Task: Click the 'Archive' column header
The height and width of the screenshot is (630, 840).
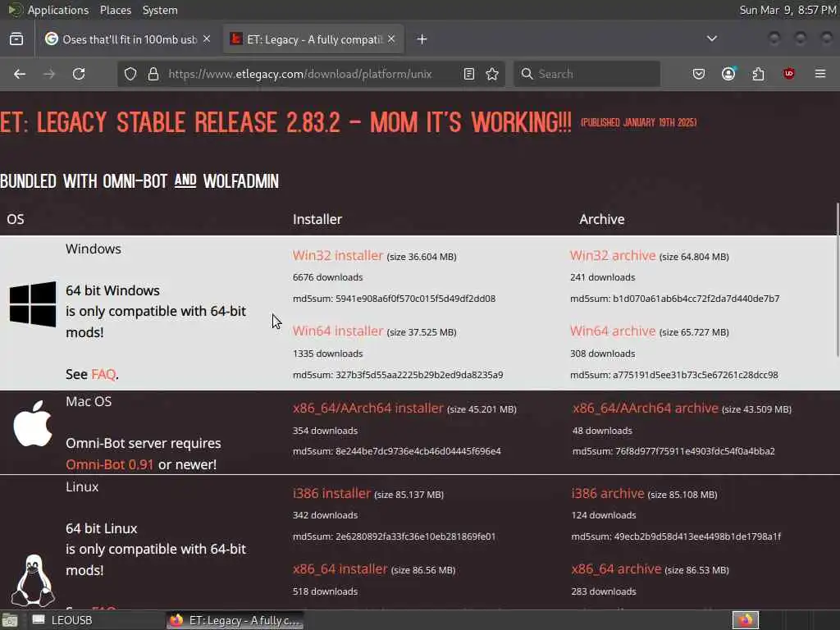Action: click(x=601, y=219)
